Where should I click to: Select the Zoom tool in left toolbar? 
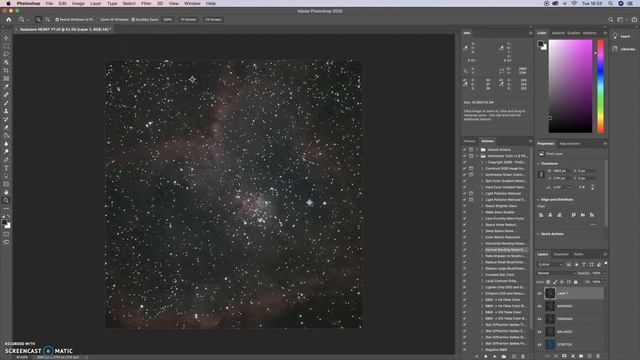pos(6,200)
